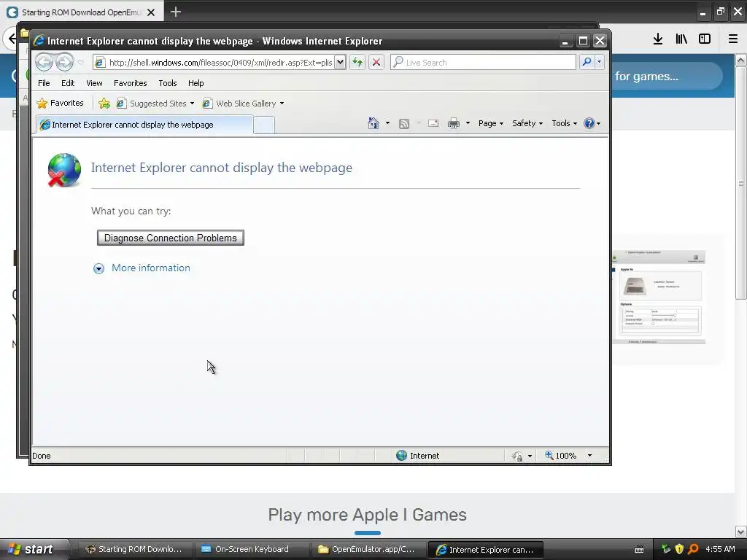Click the Protected Mode security icon
Viewport: 747px width, 560px height.
pos(517,456)
